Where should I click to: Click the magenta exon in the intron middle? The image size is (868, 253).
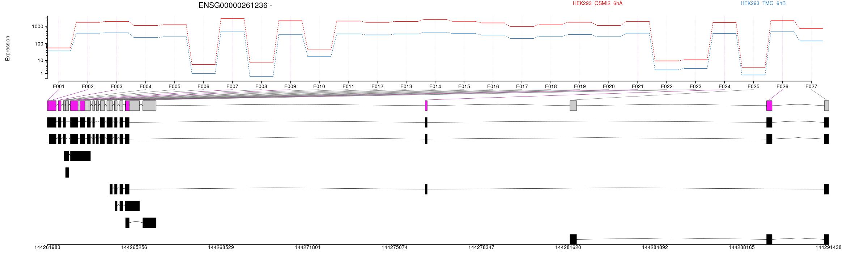pyautogui.click(x=426, y=106)
